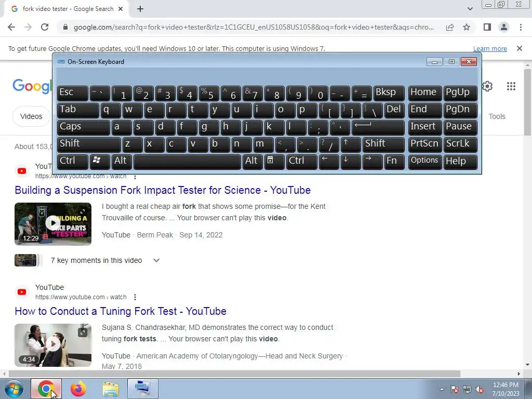Dismiss the Chrome update notification bar
The image size is (532, 399).
point(519,48)
